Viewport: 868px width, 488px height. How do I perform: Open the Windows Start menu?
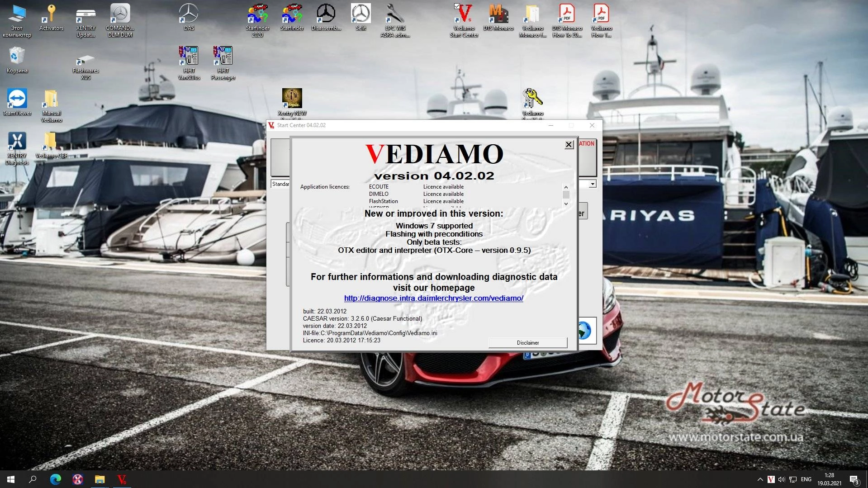tap(11, 479)
